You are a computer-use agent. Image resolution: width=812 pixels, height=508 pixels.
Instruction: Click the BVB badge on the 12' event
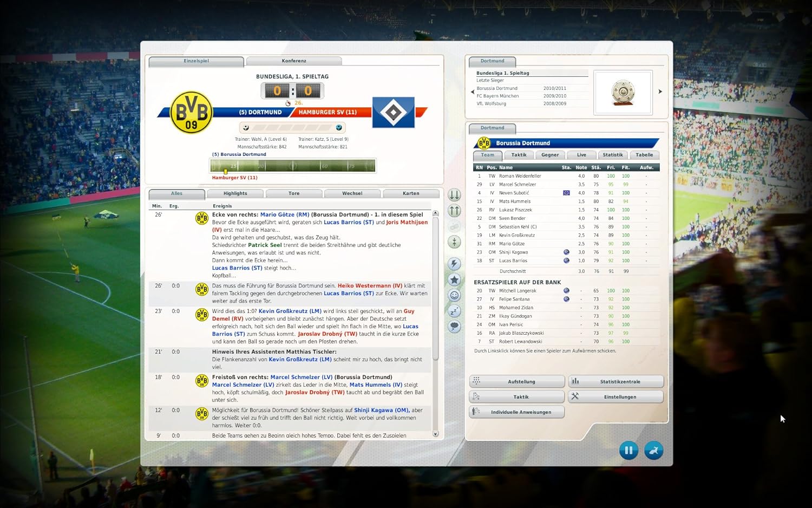202,414
